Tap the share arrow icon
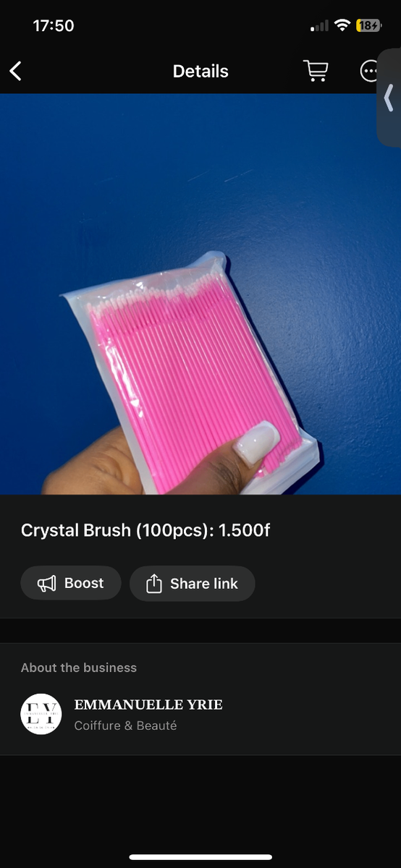This screenshot has height=868, width=401. 153,583
